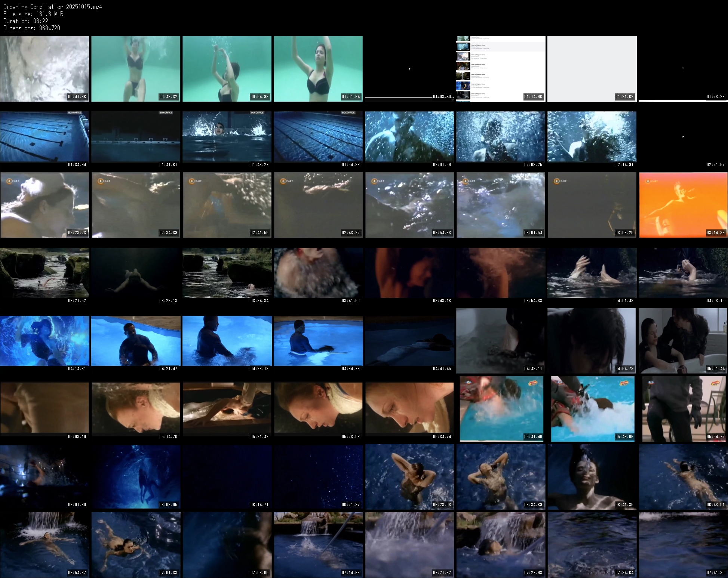Click the play icon in the 02:21.57 frame
Image resolution: width=728 pixels, height=578 pixels.
(x=683, y=137)
